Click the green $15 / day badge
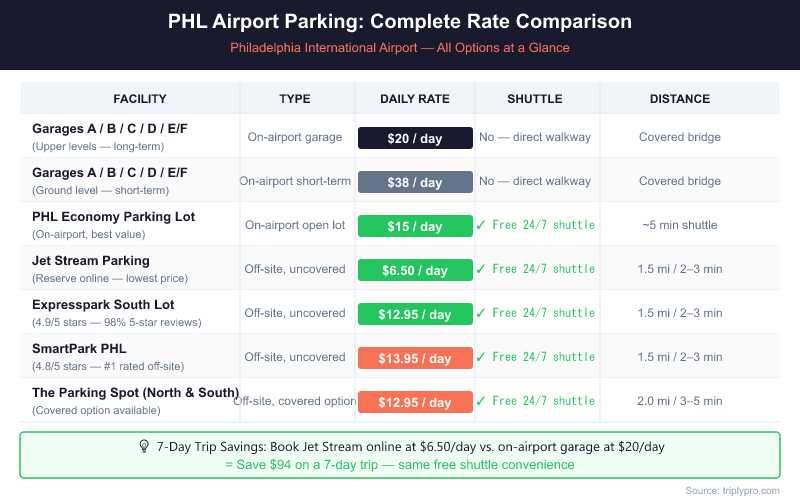The width and height of the screenshot is (800, 500). coord(415,226)
